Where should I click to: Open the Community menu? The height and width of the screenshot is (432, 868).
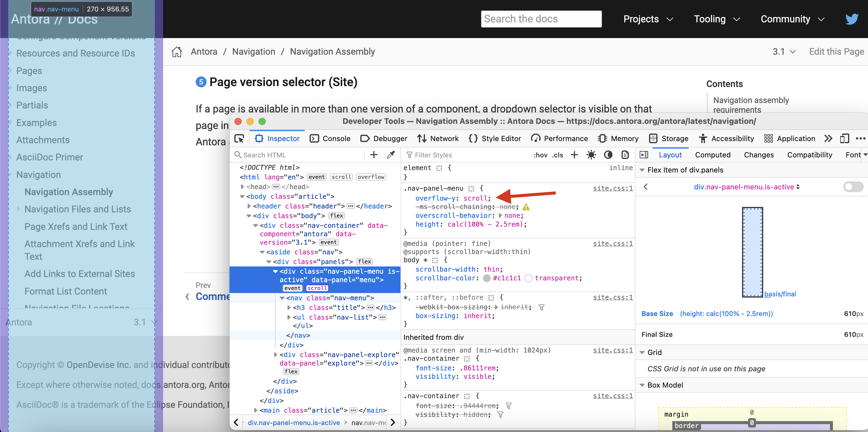792,19
